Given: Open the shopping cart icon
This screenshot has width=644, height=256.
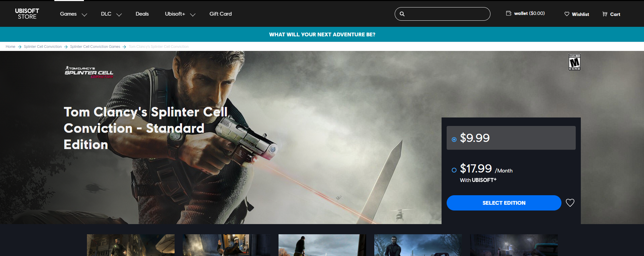Looking at the screenshot, I should coord(605,14).
